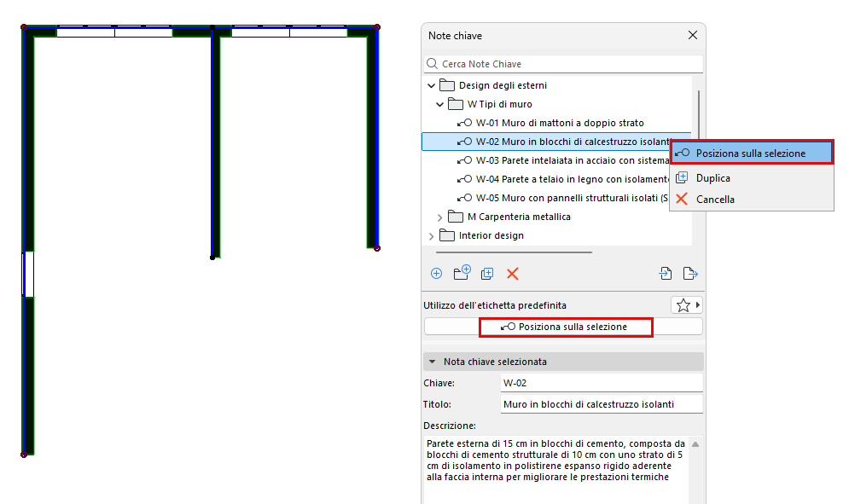Click the Titolo field
849x504 pixels.
602,404
